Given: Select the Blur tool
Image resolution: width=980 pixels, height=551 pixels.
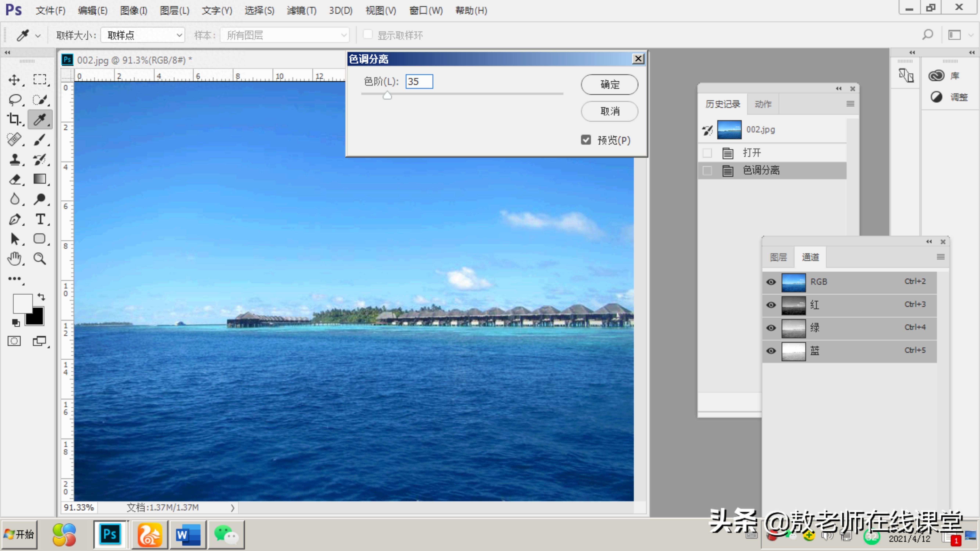Looking at the screenshot, I should point(15,199).
